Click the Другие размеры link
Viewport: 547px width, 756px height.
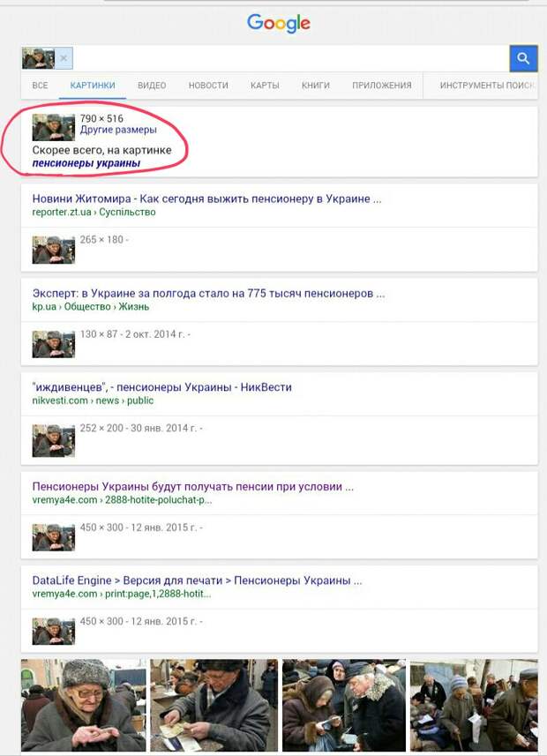tap(118, 130)
